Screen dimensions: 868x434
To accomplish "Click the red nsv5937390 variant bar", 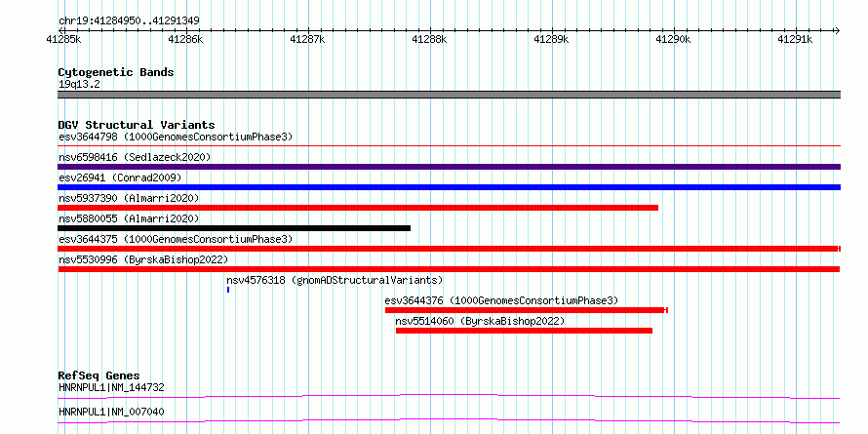I will [358, 208].
